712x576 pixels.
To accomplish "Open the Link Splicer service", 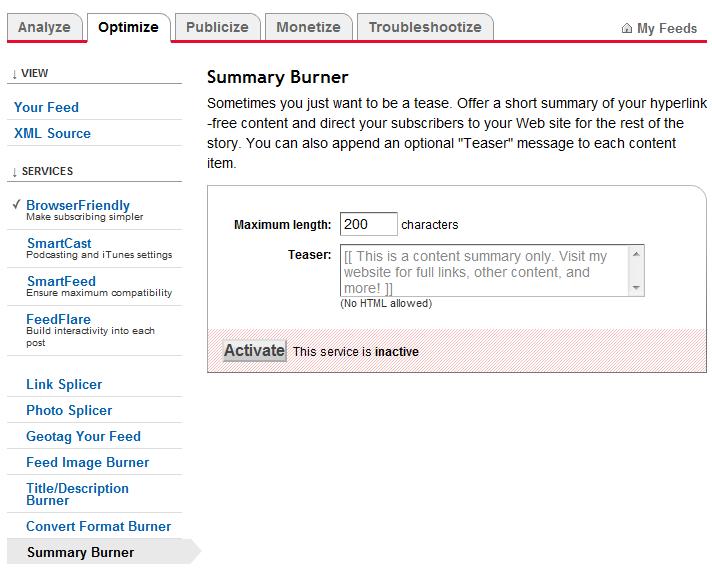I will pyautogui.click(x=64, y=384).
